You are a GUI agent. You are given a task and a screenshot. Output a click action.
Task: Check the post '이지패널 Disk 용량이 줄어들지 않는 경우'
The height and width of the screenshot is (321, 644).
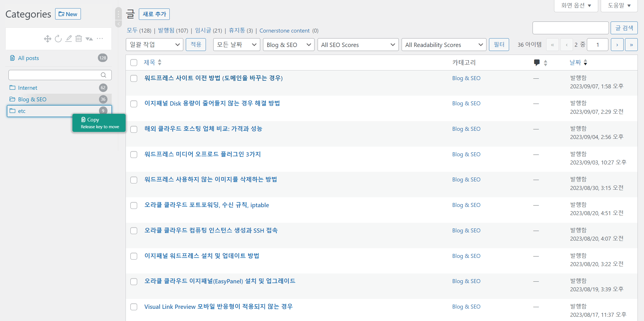click(x=134, y=104)
